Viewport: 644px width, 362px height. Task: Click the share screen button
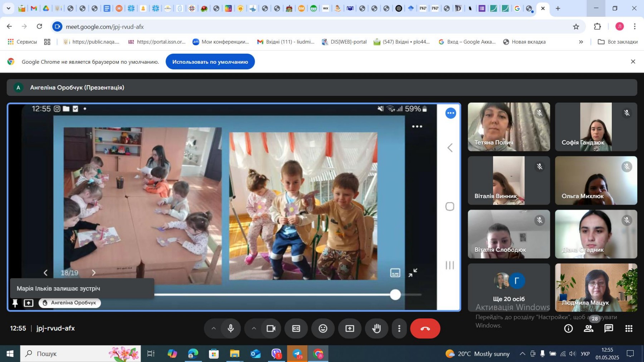[x=350, y=328]
